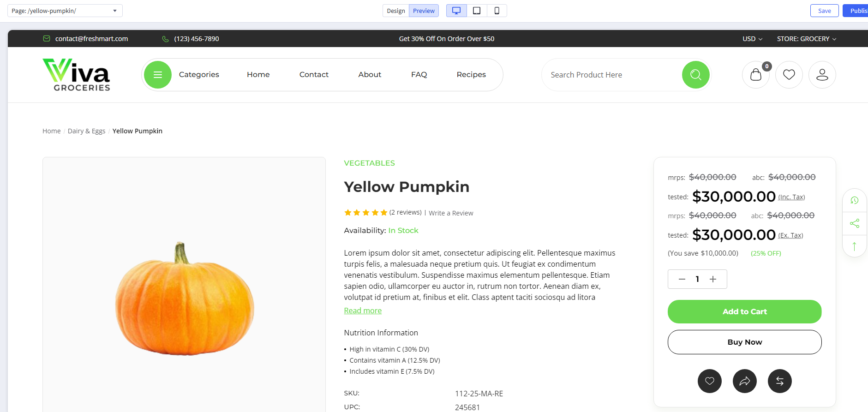Image resolution: width=868 pixels, height=412 pixels.
Task: Click the green search magnifier button
Action: (x=696, y=75)
